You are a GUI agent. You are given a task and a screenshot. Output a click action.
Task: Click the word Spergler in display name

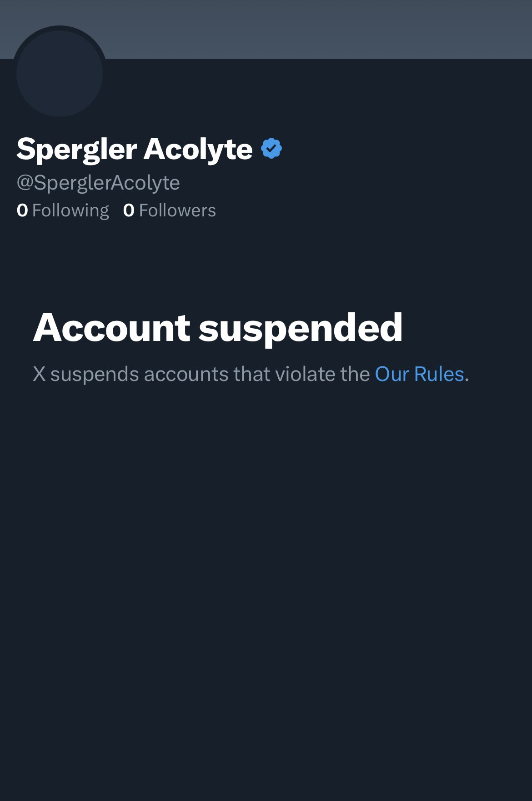pyautogui.click(x=77, y=150)
